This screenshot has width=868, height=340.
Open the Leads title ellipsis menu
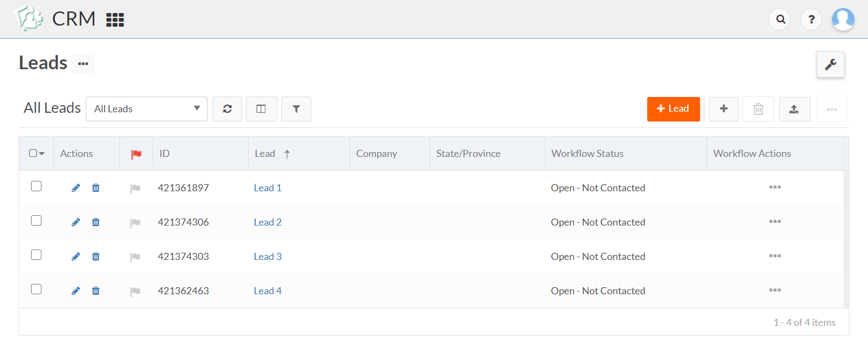point(83,64)
